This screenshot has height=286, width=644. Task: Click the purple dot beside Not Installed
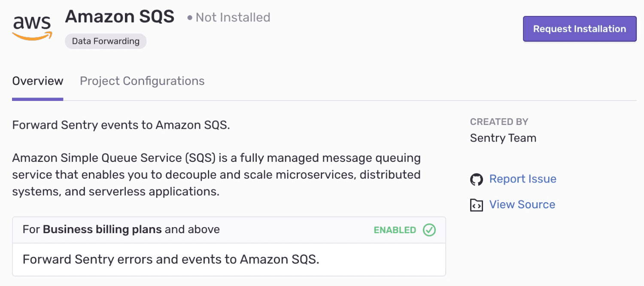click(189, 17)
